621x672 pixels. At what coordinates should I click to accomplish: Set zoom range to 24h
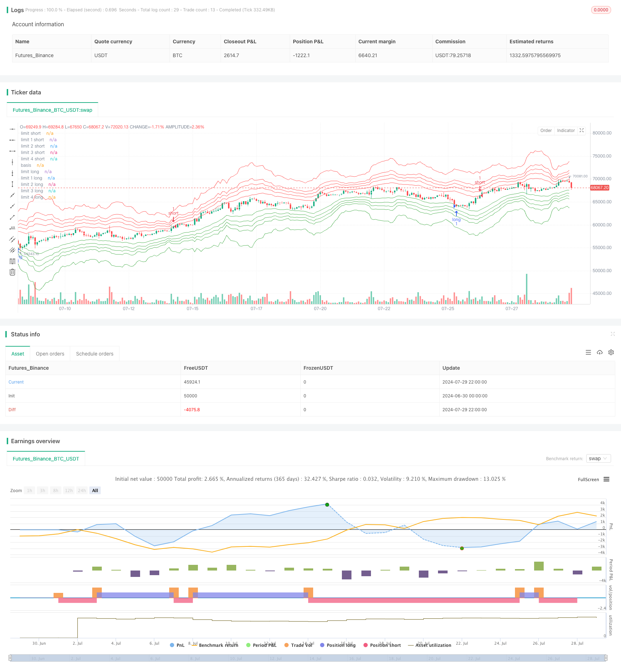[82, 490]
